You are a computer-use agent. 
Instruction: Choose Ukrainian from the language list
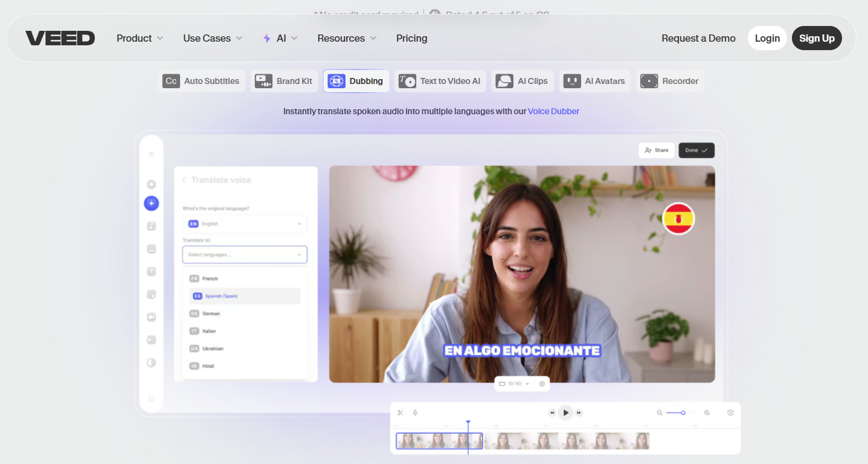click(245, 349)
